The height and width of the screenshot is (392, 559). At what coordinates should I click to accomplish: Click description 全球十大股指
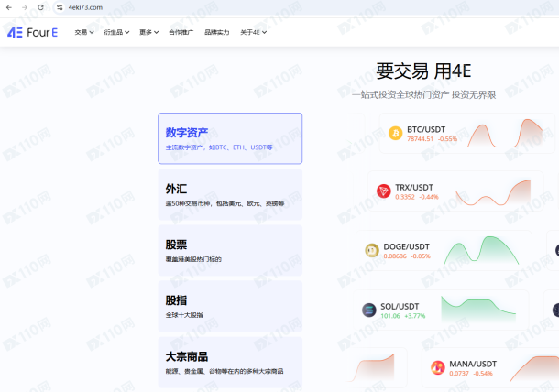(184, 315)
